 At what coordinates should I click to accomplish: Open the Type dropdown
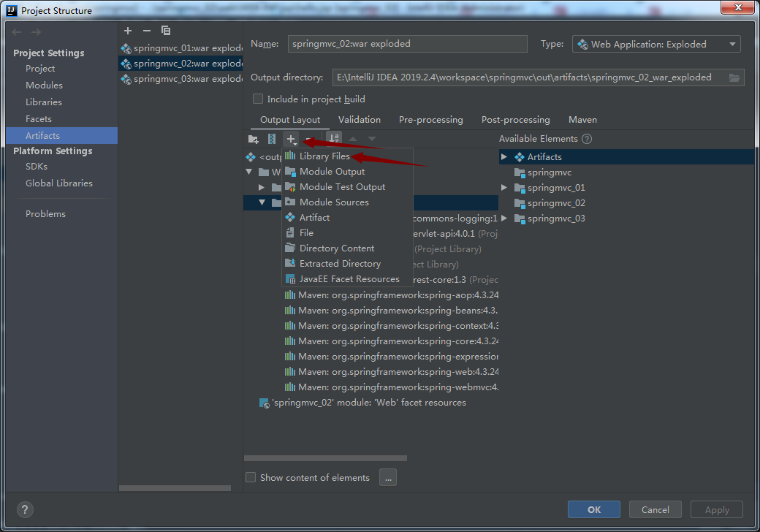coord(656,44)
